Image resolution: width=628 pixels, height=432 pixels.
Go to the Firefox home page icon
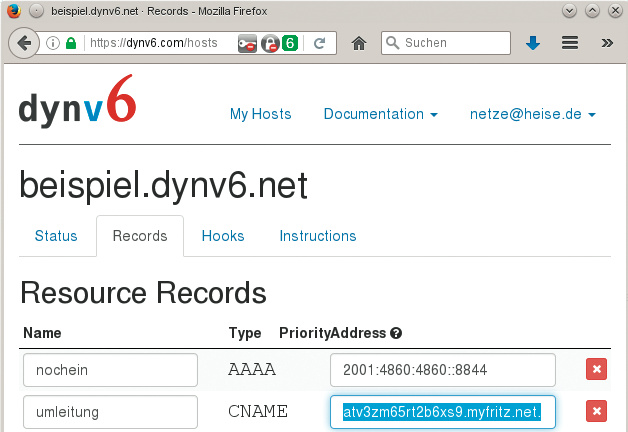tap(359, 43)
